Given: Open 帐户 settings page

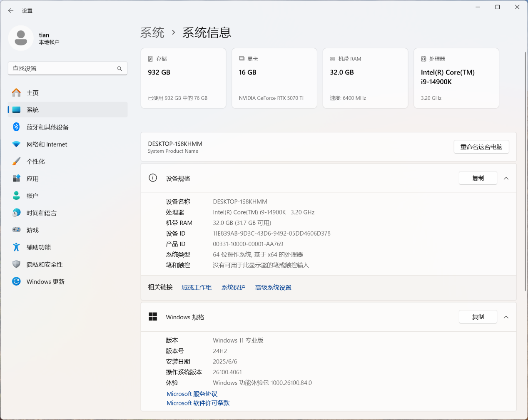Looking at the screenshot, I should click(x=67, y=196).
